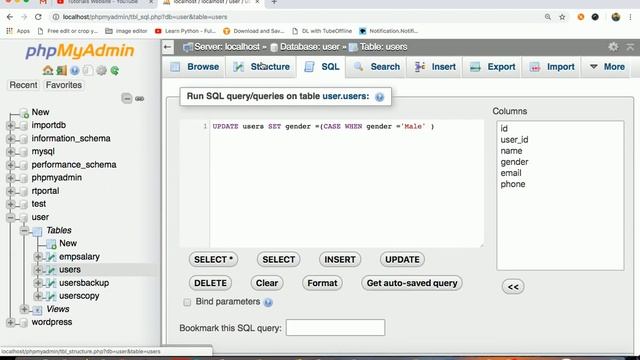Click the INSERT query button

[x=340, y=260]
